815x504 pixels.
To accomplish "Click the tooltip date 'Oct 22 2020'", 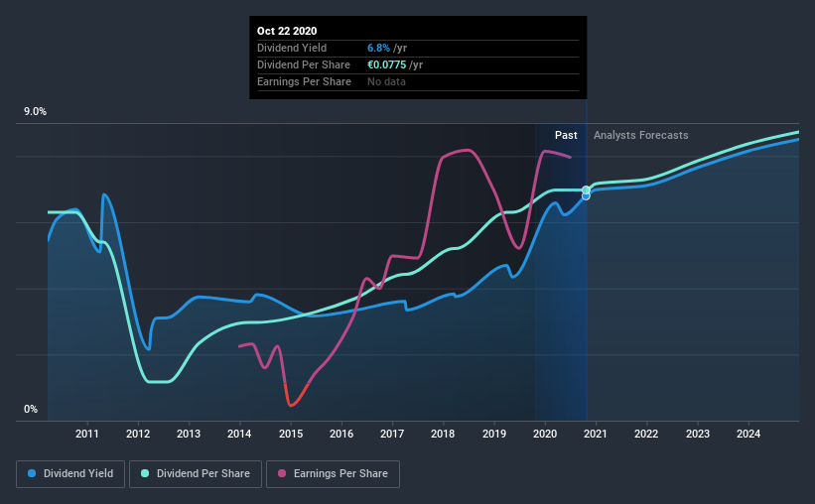I will pyautogui.click(x=287, y=31).
